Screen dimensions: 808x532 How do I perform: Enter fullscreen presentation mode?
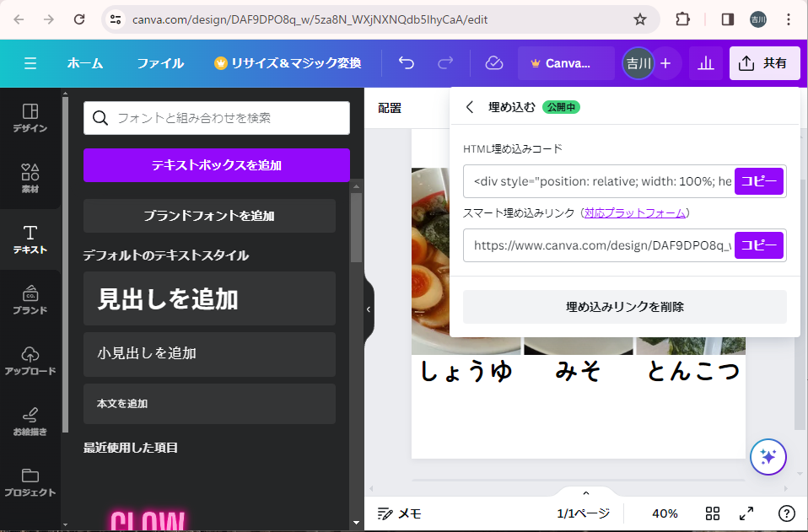746,513
